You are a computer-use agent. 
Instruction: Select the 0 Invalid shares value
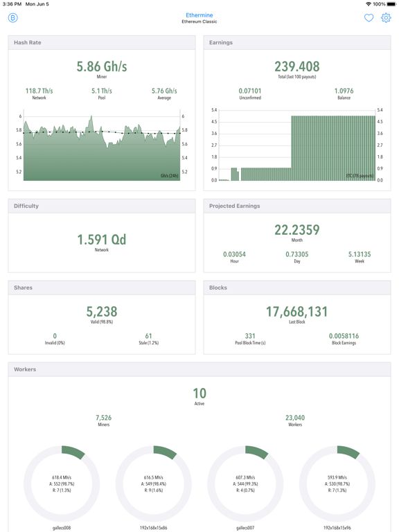(55, 336)
